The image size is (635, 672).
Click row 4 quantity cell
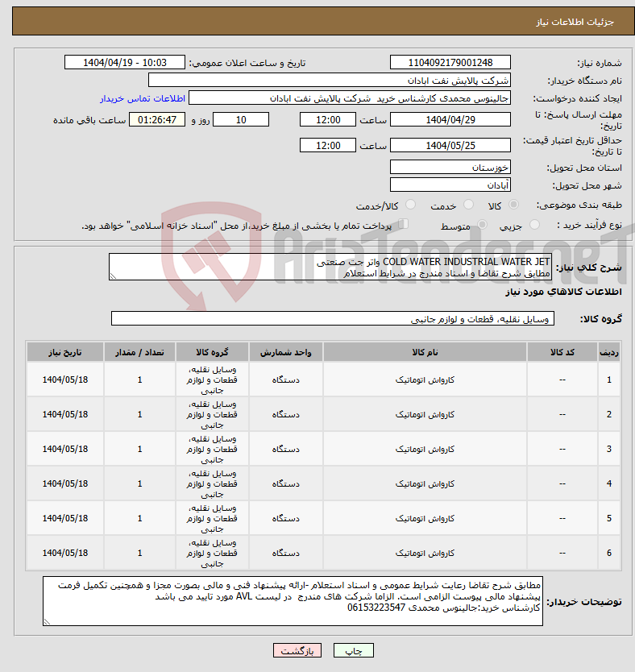click(x=139, y=484)
